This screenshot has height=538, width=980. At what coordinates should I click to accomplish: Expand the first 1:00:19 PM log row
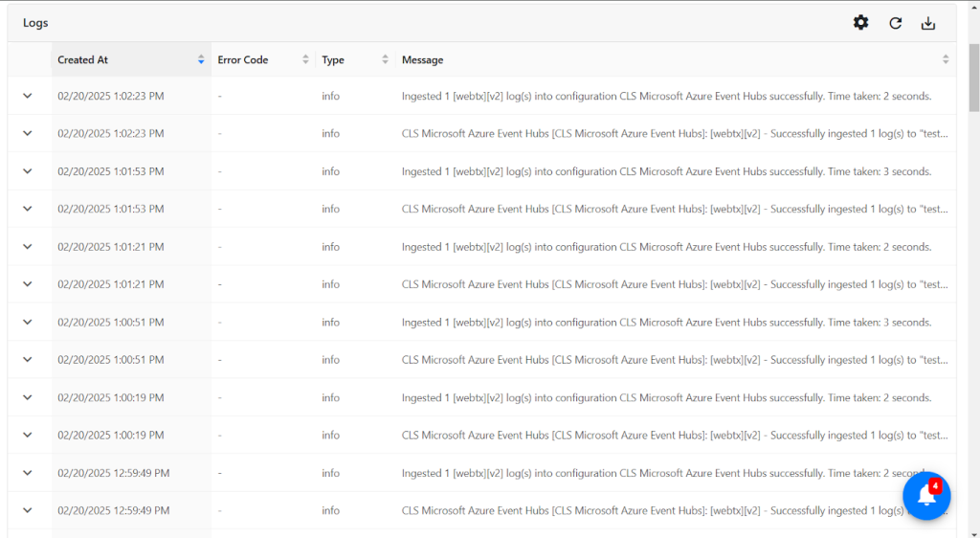tap(28, 397)
